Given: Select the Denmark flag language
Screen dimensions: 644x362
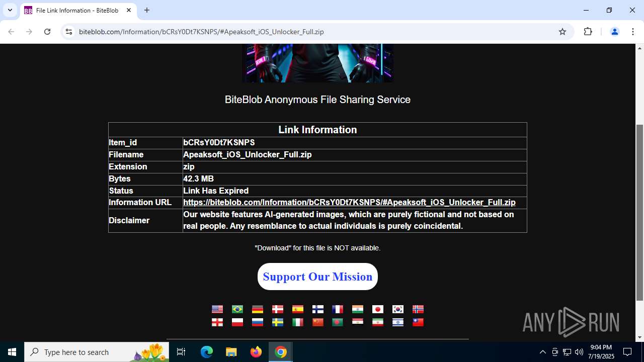Looking at the screenshot, I should click(278, 309).
